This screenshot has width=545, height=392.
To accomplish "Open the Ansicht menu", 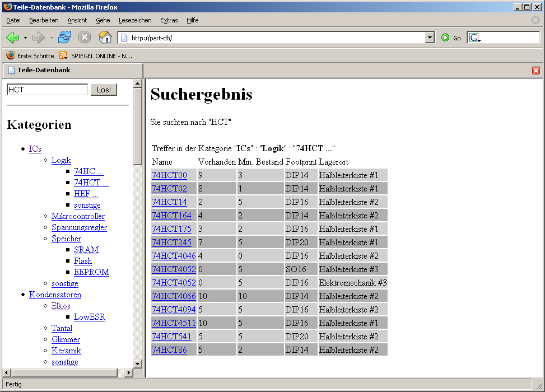I will [77, 20].
